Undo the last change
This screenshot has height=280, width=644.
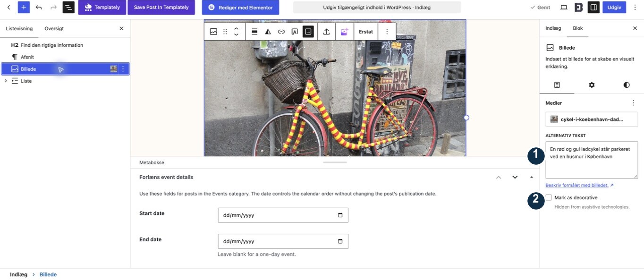(x=39, y=7)
